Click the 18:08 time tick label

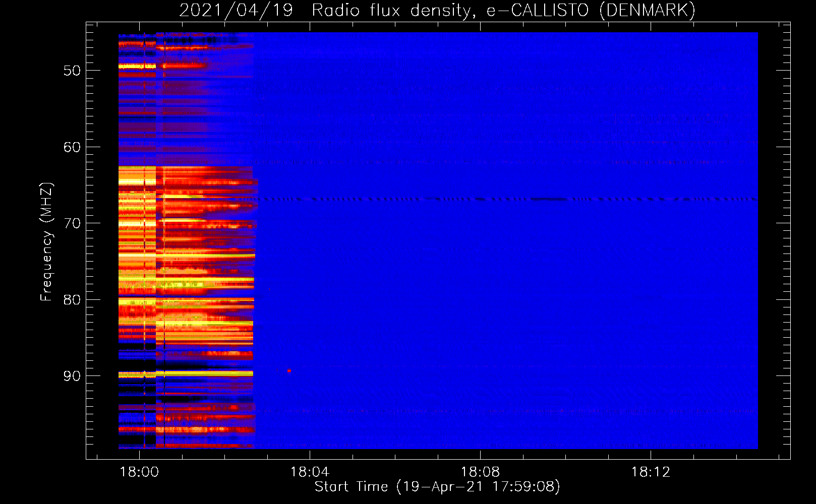tap(480, 472)
